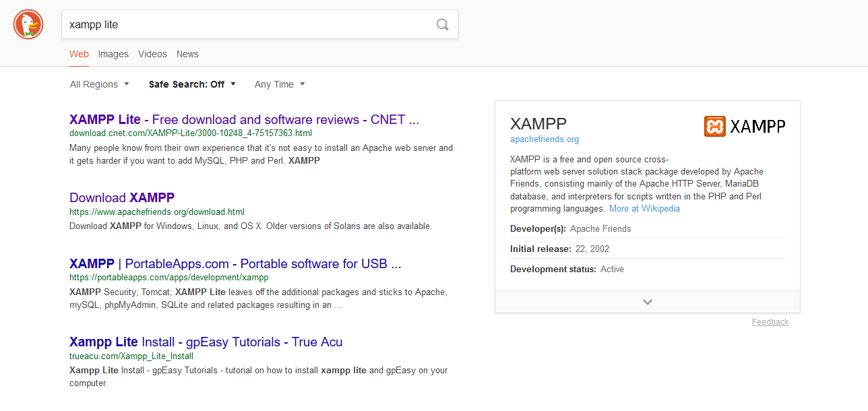Open the Any Time filter dropdown
868x411 pixels.
pos(280,84)
